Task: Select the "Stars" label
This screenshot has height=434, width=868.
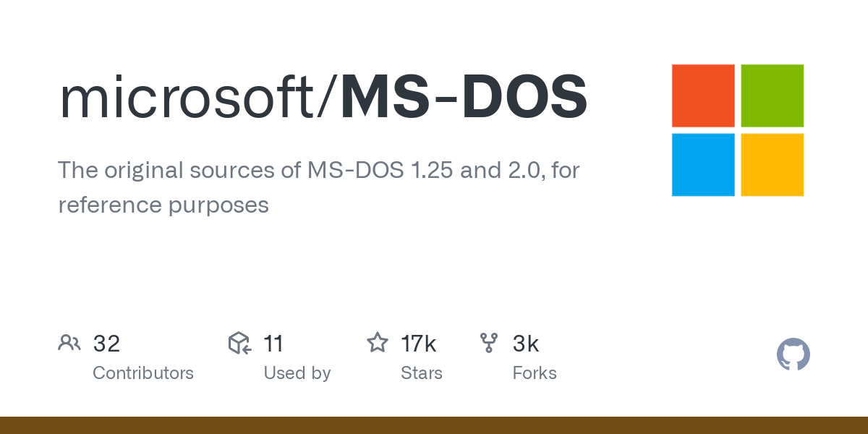Action: pyautogui.click(x=422, y=373)
